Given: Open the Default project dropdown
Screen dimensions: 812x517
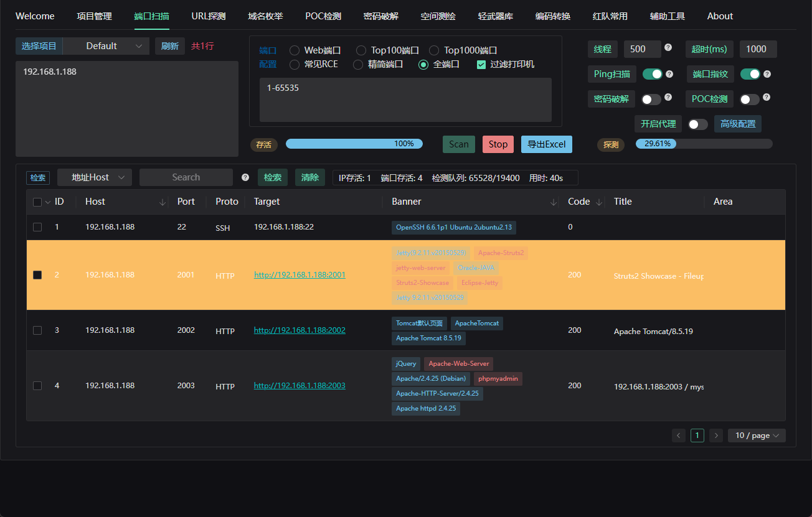Looking at the screenshot, I should coord(106,46).
